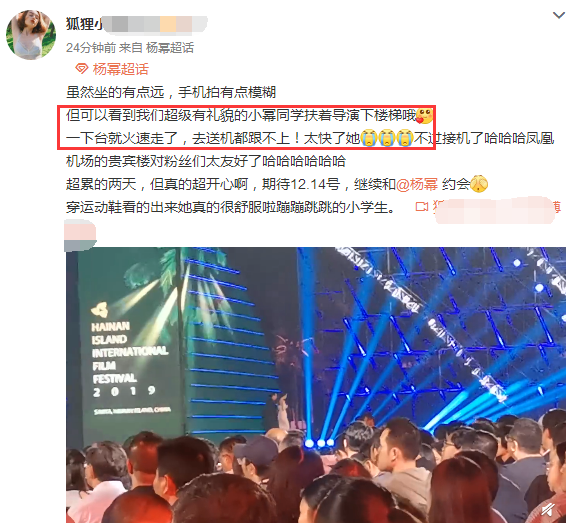
Task: Click the kissing heart emoji
Action: click(425, 116)
